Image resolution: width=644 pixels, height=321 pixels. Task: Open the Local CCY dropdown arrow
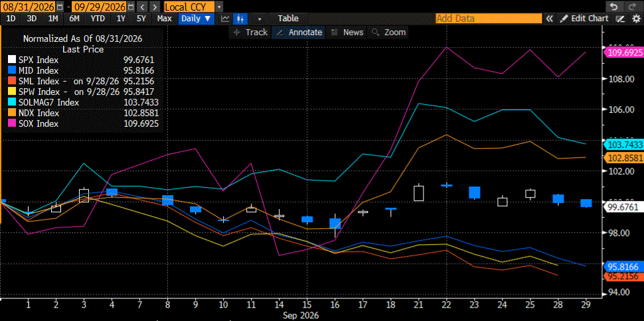tap(219, 7)
